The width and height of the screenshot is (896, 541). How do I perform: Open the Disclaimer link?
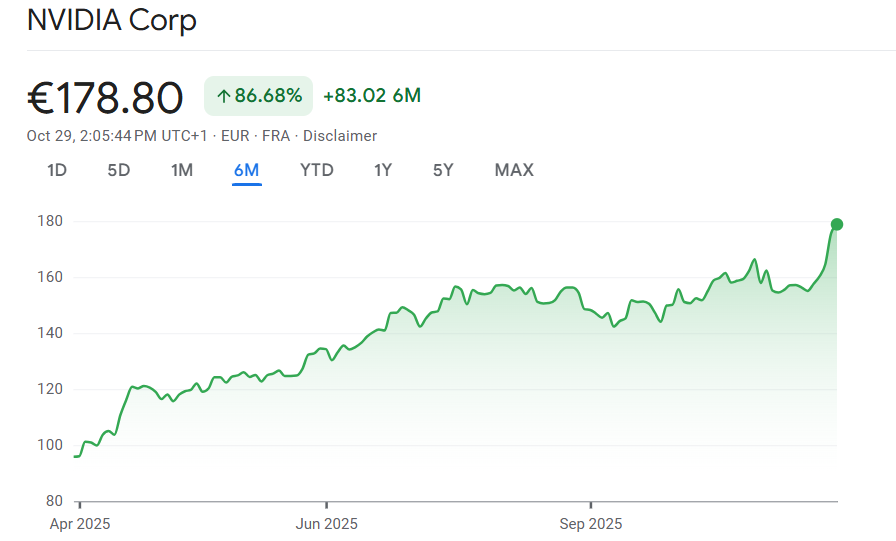click(340, 136)
